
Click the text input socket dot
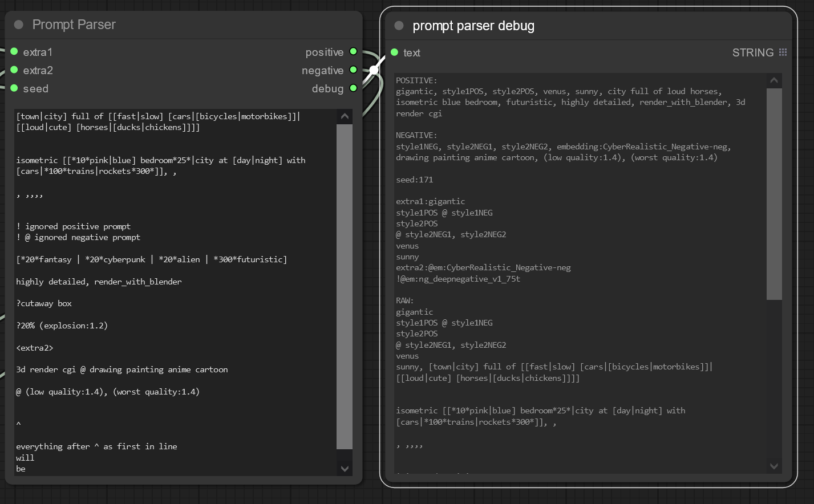(x=394, y=52)
